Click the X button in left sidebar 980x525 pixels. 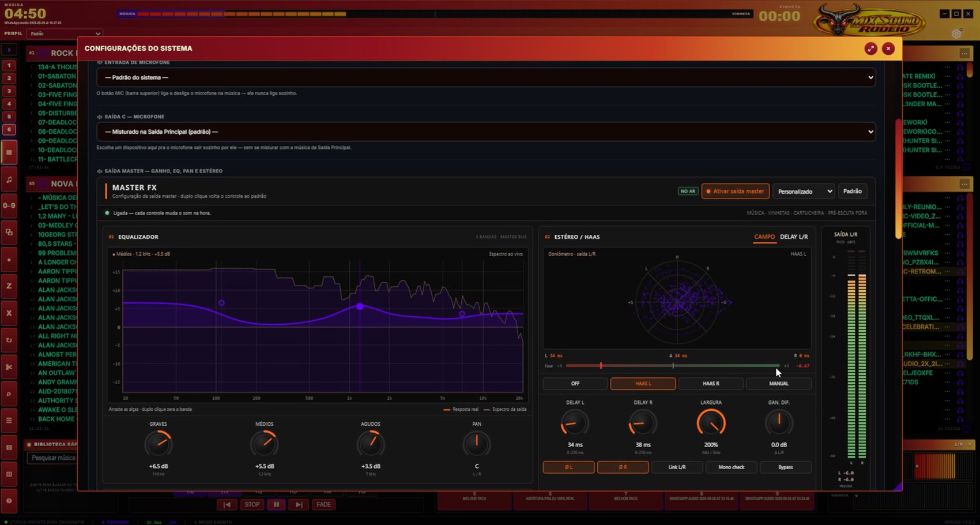(x=9, y=313)
